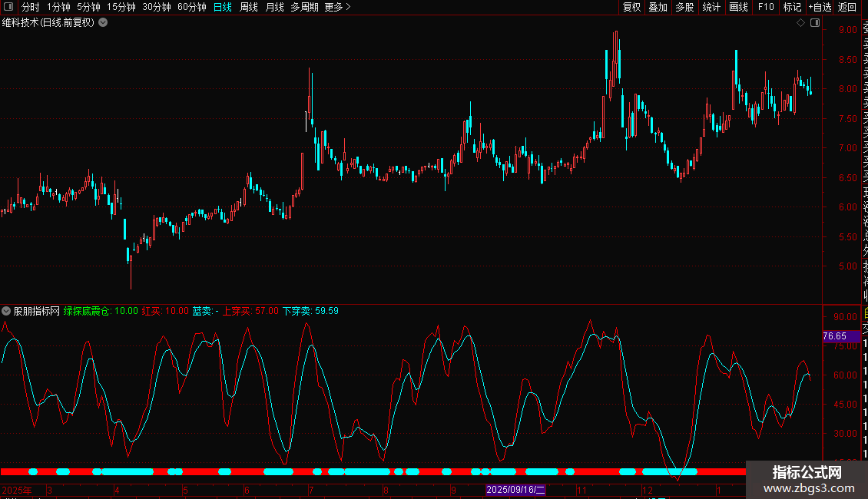Click the 5.00 price axis label
Viewport: 868px width, 499px height.
coord(847,266)
